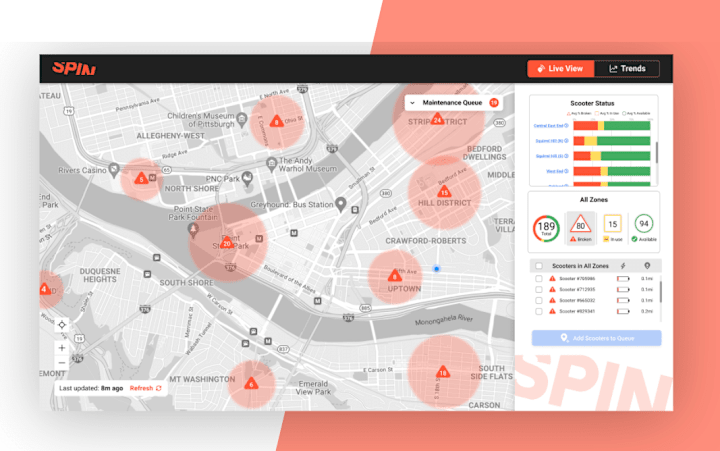Click the Central East End status bar
Screen dimensions: 720x451
[x=612, y=126]
